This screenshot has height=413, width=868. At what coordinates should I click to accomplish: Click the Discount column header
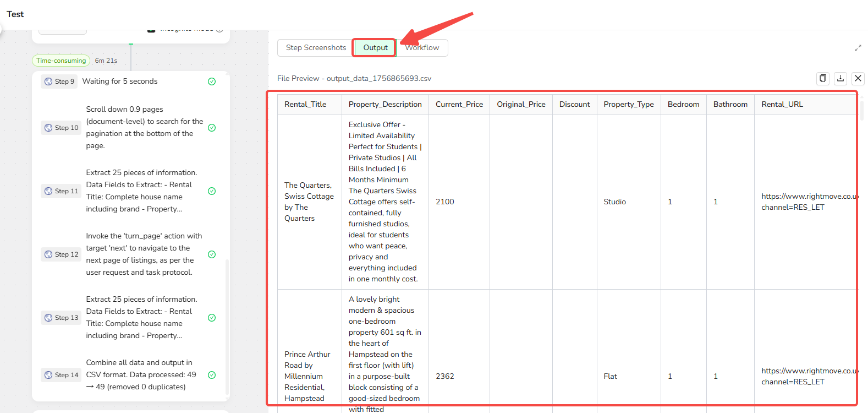click(574, 104)
